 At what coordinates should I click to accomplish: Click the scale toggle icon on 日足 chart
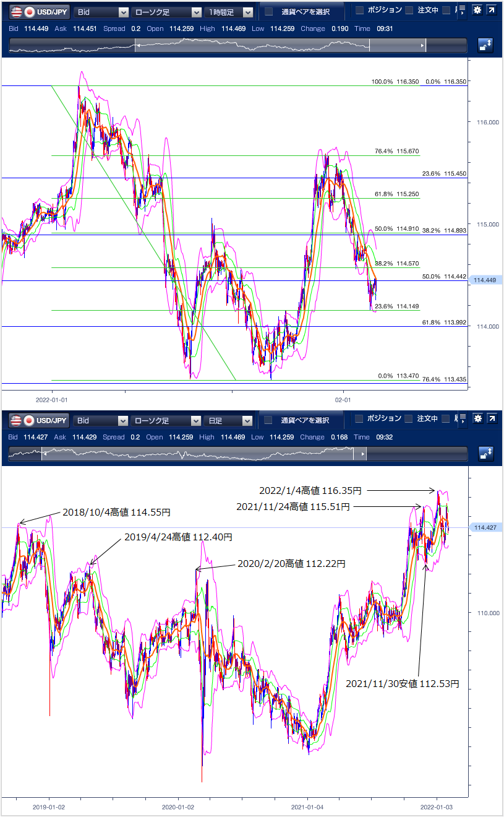485,454
